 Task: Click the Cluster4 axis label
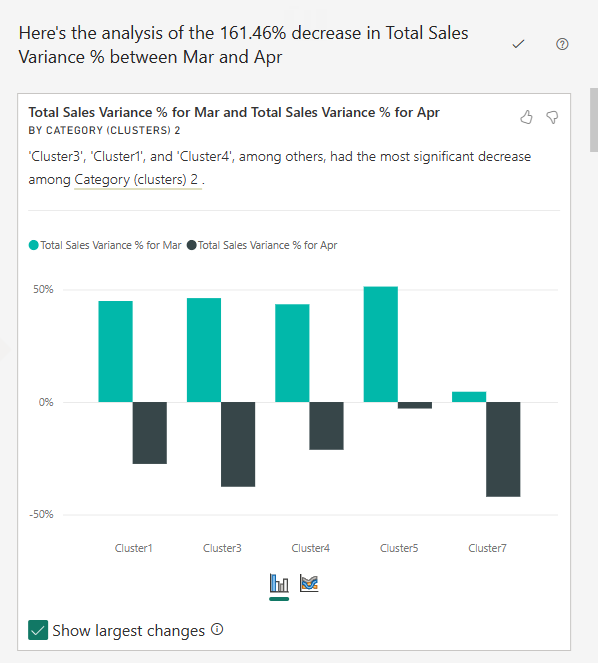310,548
